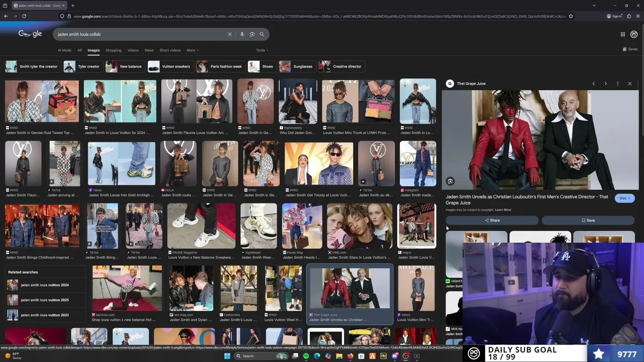Image resolution: width=644 pixels, height=362 pixels.
Task: Submit search with the magnifier icon
Action: coord(262,34)
